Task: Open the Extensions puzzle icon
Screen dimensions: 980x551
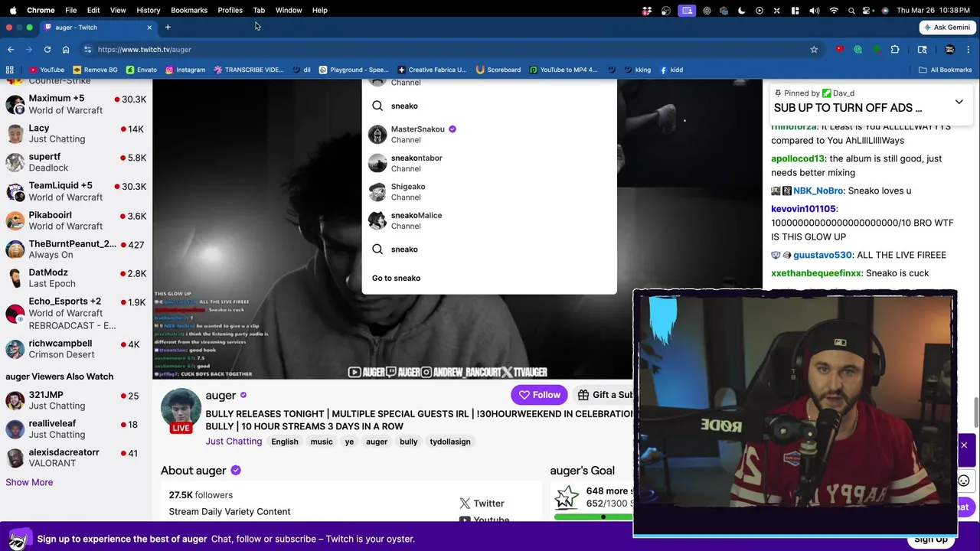Action: click(x=894, y=50)
